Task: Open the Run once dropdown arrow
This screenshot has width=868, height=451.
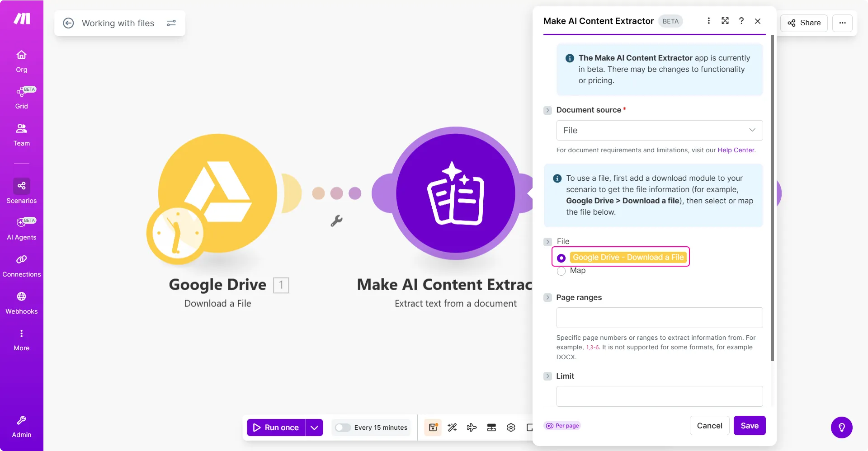Action: coord(315,428)
